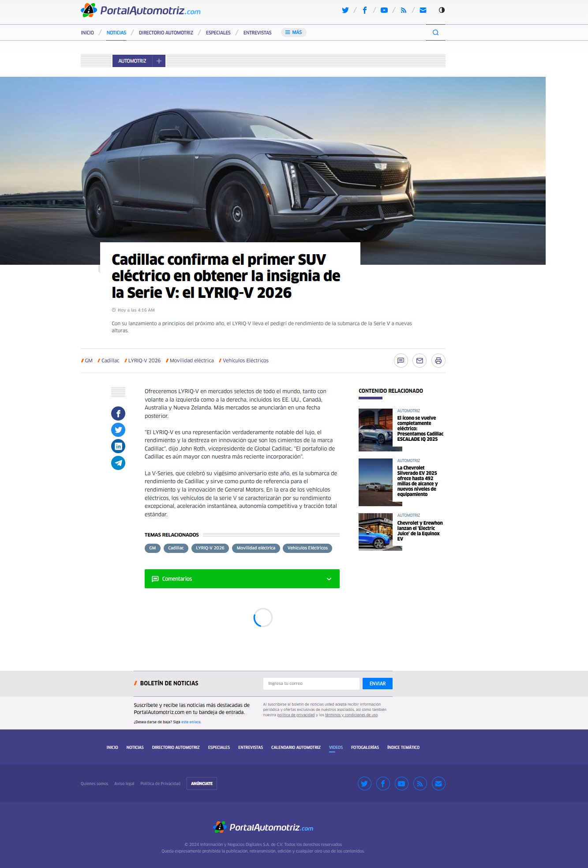The width and height of the screenshot is (588, 868).
Task: Click the comments icon beside the tags
Action: (x=401, y=361)
